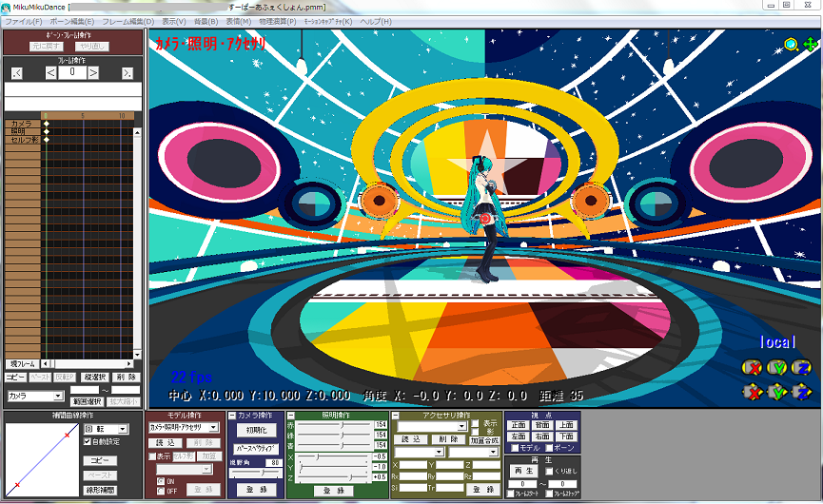Open the 背景(B) menu
The width and height of the screenshot is (823, 504).
(x=206, y=22)
